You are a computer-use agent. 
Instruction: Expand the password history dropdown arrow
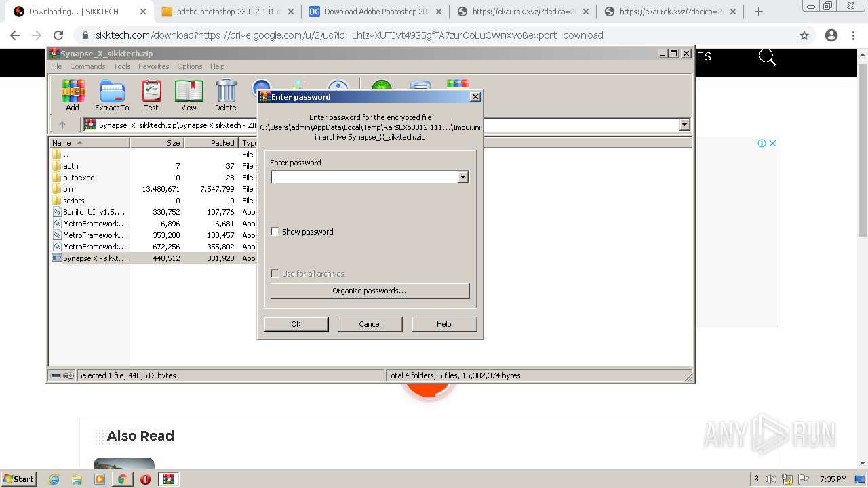462,177
